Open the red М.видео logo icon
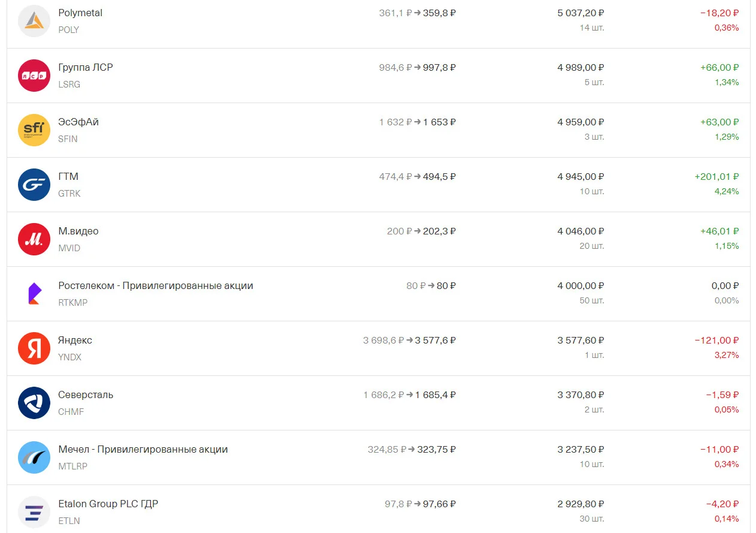The image size is (756, 533). click(34, 239)
